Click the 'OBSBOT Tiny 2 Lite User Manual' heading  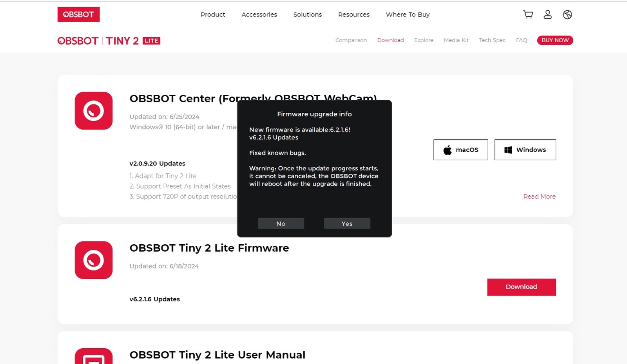(217, 355)
